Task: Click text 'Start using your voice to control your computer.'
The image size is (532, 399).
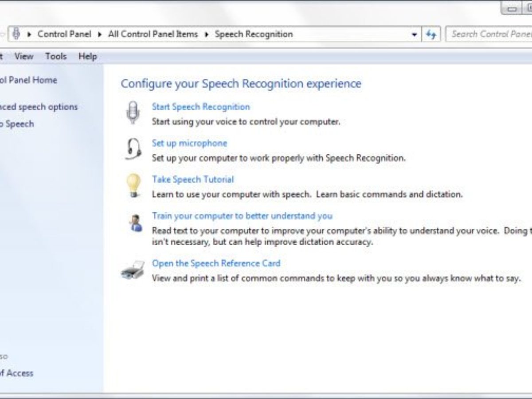Action: point(246,121)
